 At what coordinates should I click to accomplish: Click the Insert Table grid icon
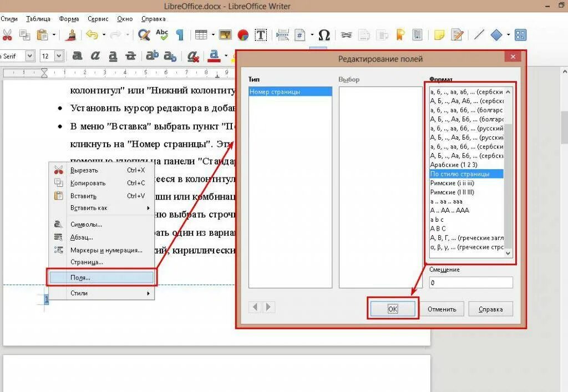(x=201, y=35)
